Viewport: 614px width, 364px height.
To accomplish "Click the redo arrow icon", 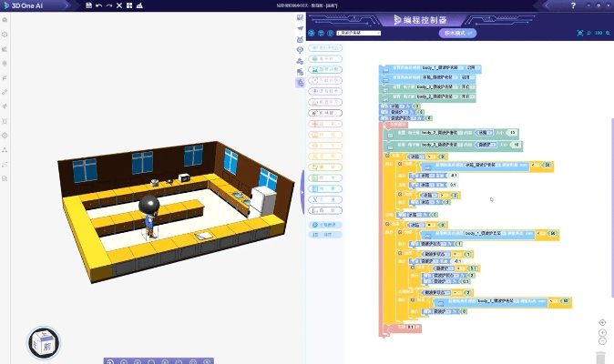I will pos(109,5).
